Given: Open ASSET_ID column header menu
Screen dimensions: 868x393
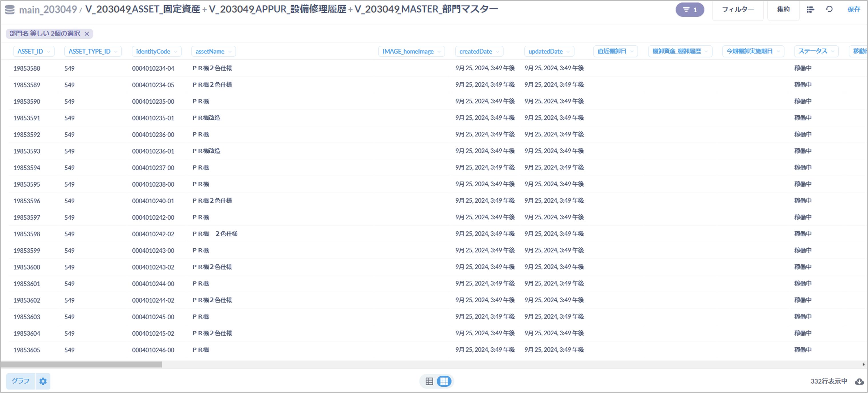Looking at the screenshot, I should (x=34, y=51).
